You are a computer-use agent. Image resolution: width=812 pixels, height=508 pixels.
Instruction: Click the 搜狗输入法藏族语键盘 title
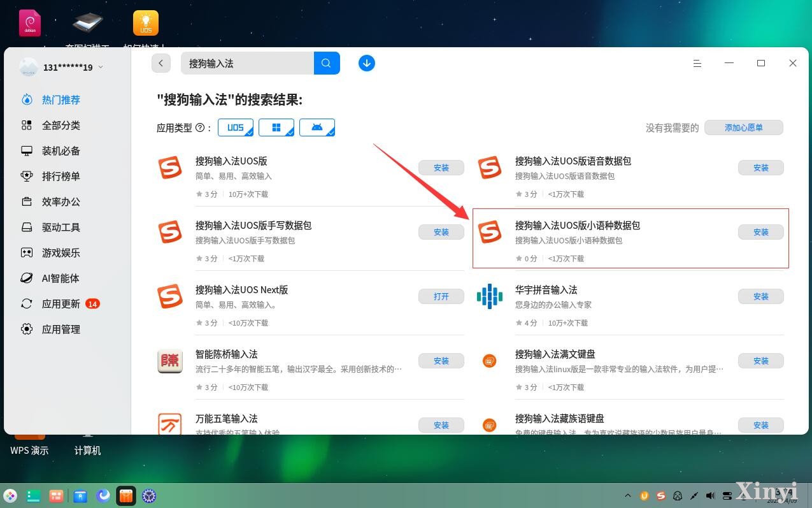tap(560, 419)
